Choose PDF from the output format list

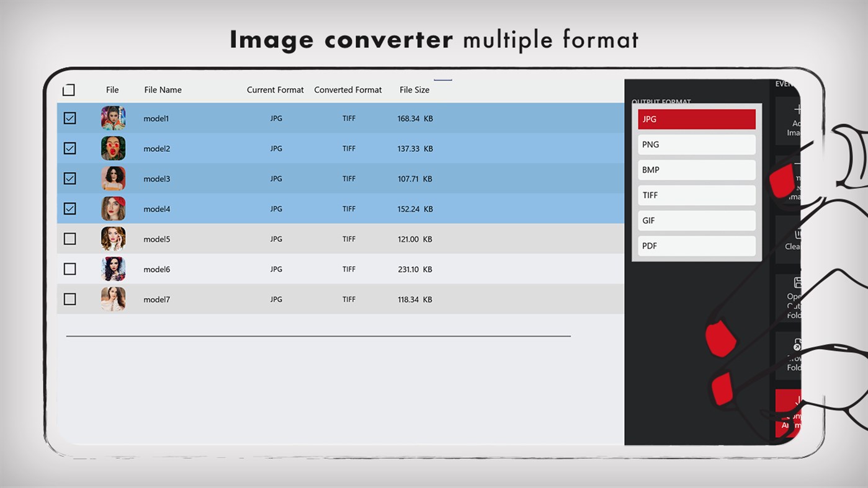[x=696, y=246]
